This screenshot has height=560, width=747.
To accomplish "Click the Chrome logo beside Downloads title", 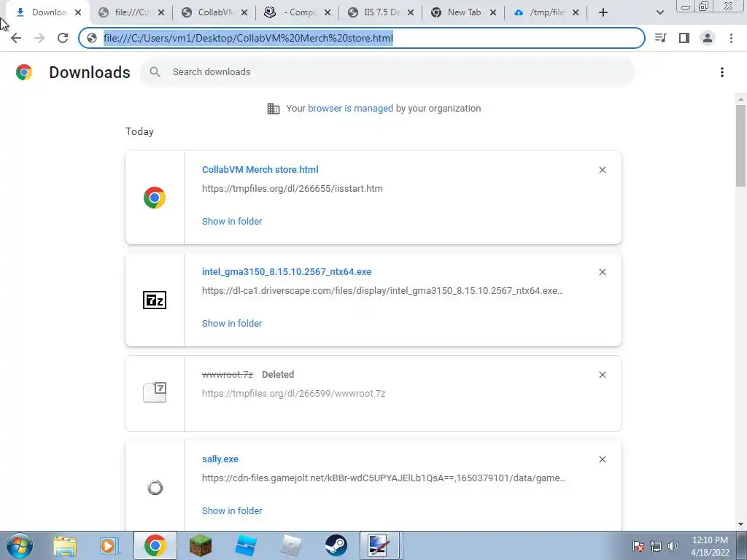I will tap(24, 72).
